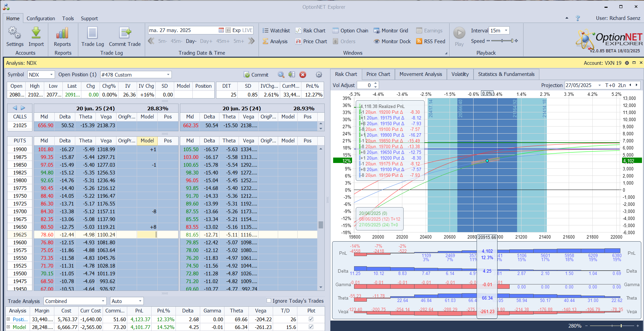
Task: Switch to the Volatility tab
Action: pyautogui.click(x=460, y=74)
